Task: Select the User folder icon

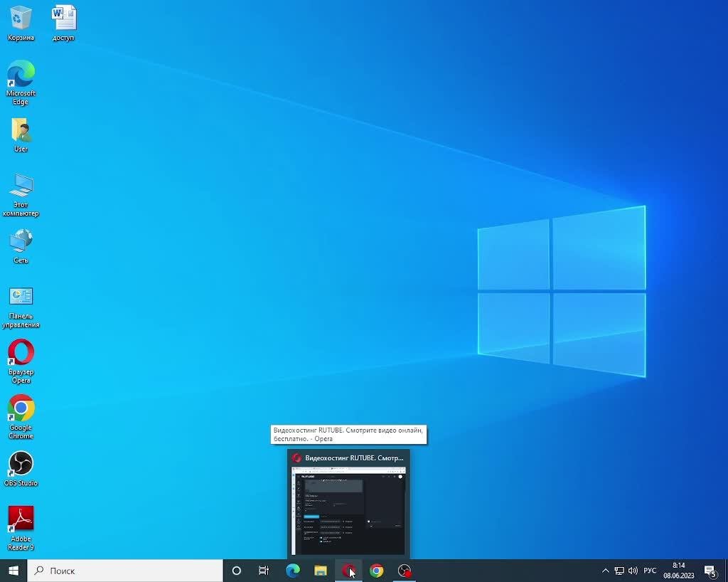Action: 21,135
